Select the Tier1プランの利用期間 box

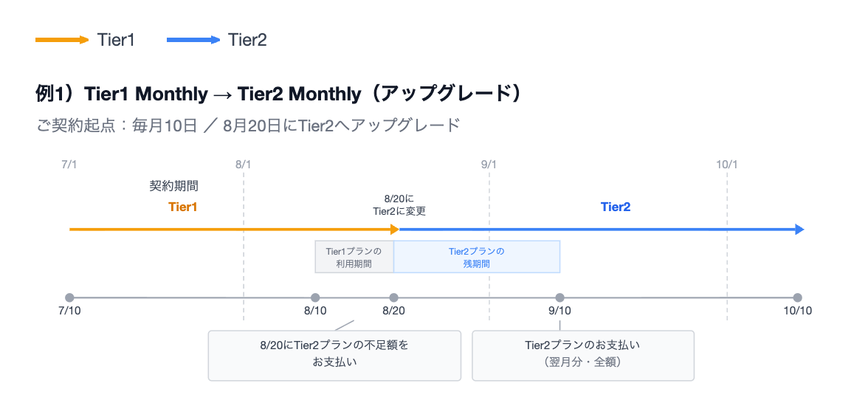pyautogui.click(x=354, y=257)
